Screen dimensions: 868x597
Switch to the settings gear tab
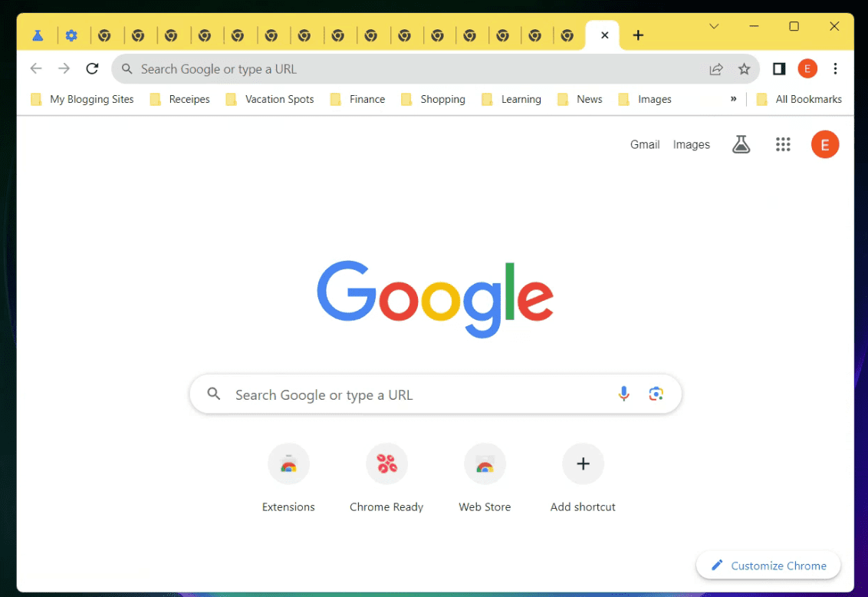tap(71, 36)
